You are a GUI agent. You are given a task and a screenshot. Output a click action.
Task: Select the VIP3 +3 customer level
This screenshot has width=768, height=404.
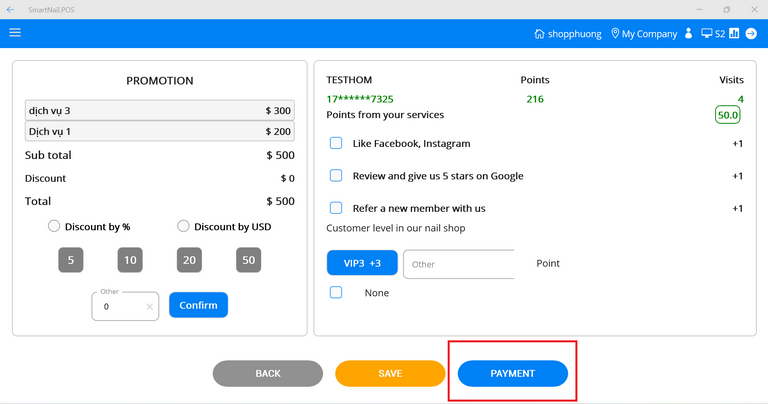pyautogui.click(x=362, y=264)
